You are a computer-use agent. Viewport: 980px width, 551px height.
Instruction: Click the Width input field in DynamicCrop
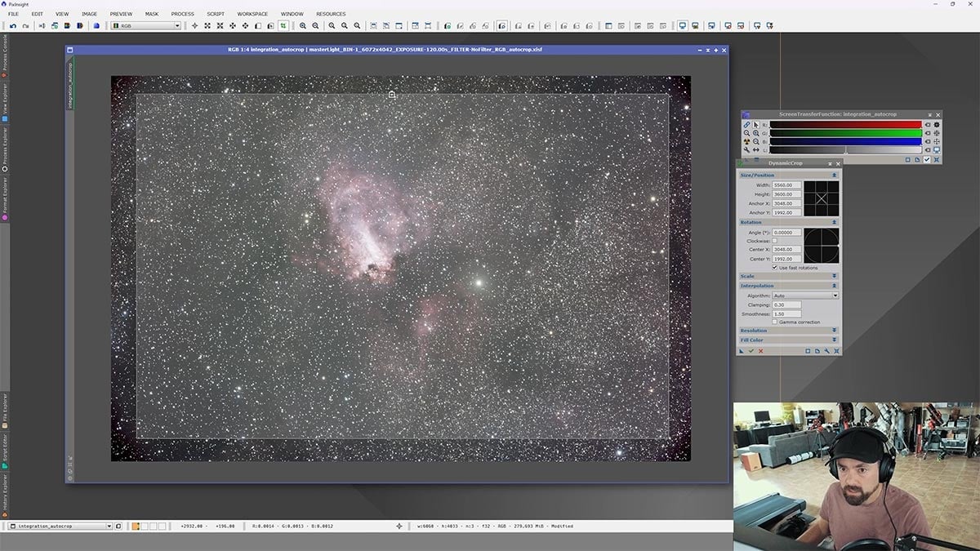pos(786,185)
